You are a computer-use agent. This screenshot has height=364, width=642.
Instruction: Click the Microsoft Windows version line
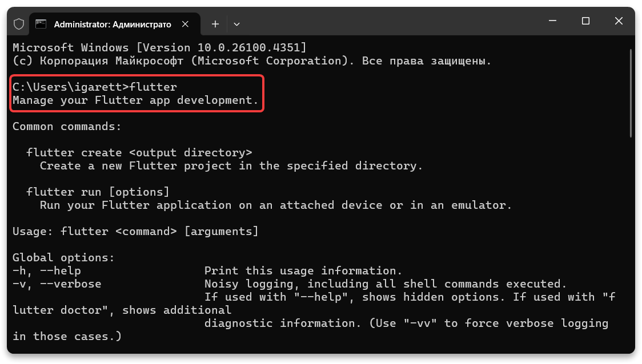(159, 47)
